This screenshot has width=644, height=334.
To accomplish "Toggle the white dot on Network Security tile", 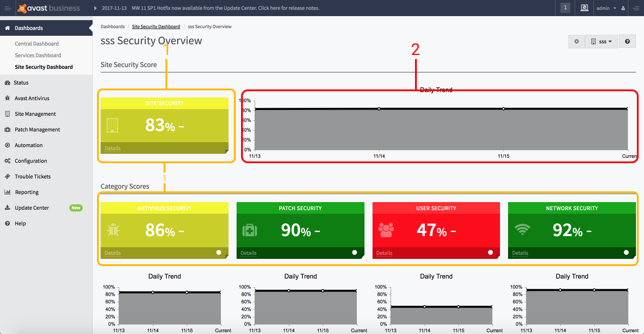I will 626,253.
